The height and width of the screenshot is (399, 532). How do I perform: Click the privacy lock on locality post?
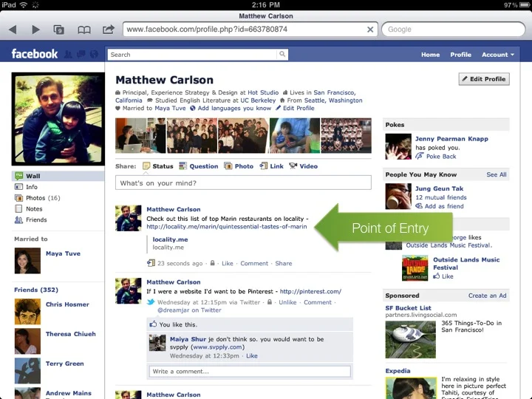(x=212, y=263)
